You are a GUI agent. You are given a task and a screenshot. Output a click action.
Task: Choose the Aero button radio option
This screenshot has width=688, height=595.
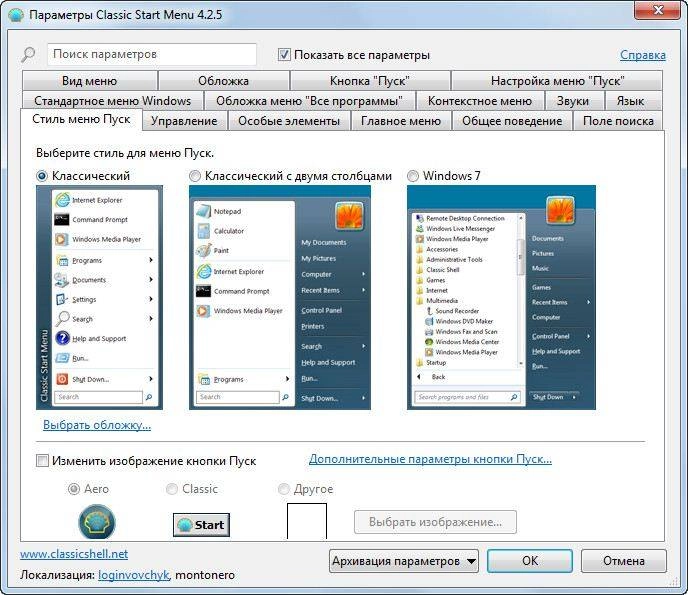[x=74, y=489]
